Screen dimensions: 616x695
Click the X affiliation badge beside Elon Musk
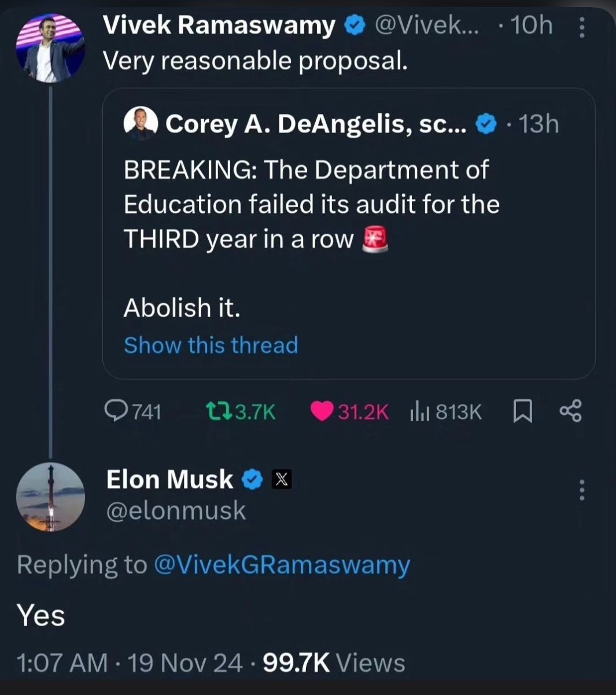coord(282,480)
